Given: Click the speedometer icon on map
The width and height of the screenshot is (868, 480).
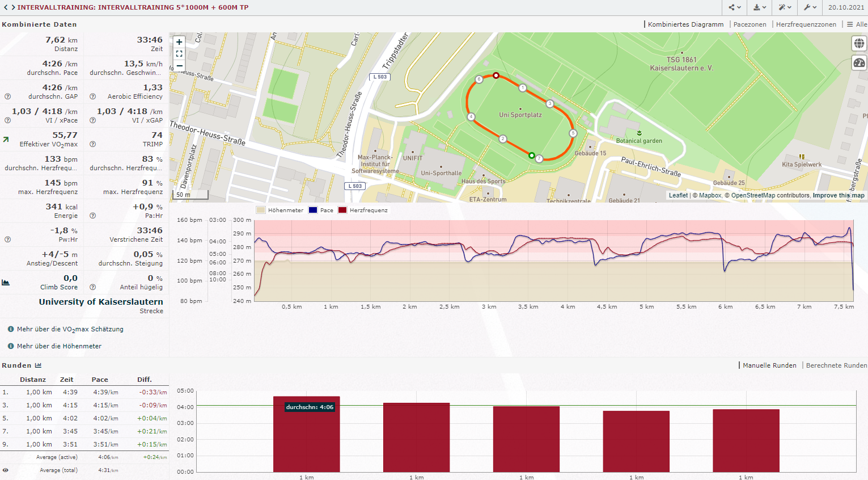Looking at the screenshot, I should pyautogui.click(x=859, y=63).
